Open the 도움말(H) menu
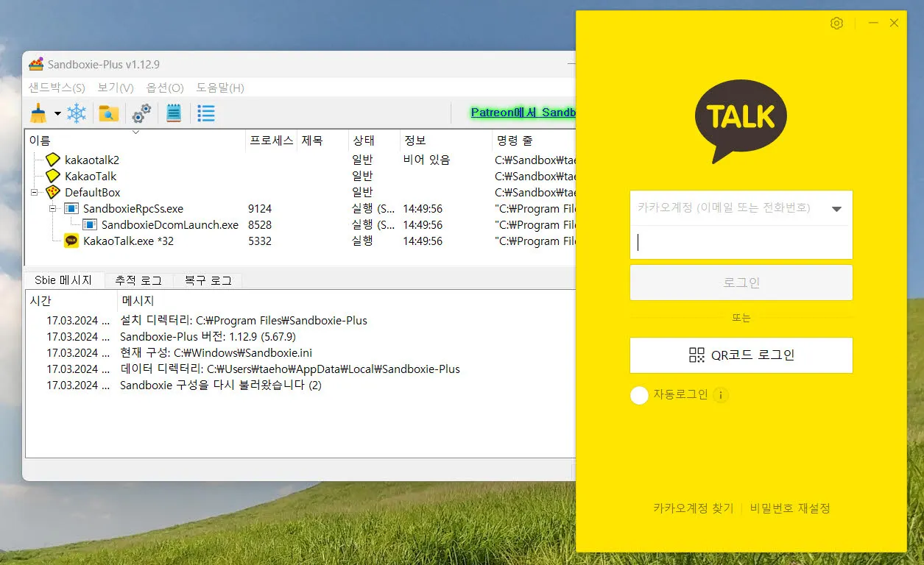Viewport: 924px width, 565px height. click(x=220, y=88)
